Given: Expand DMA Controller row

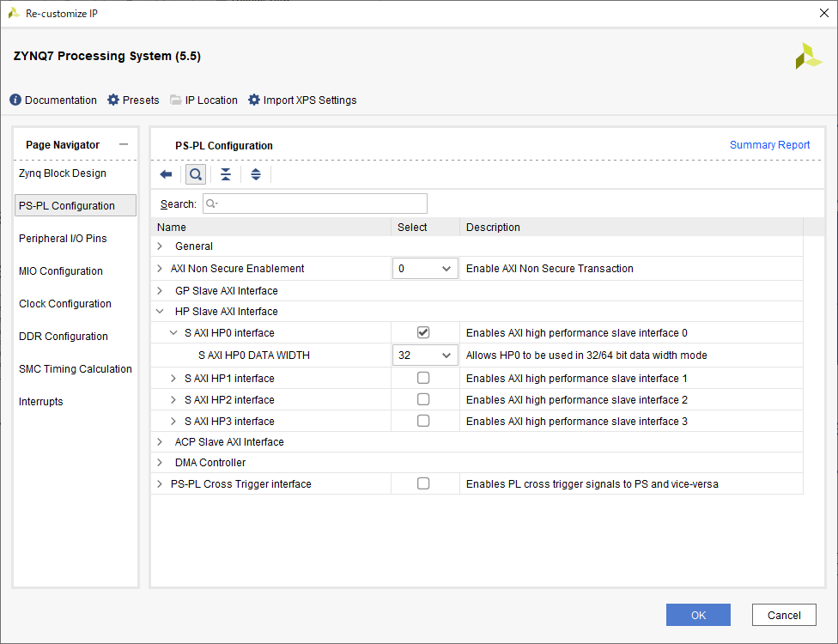Looking at the screenshot, I should pyautogui.click(x=159, y=462).
